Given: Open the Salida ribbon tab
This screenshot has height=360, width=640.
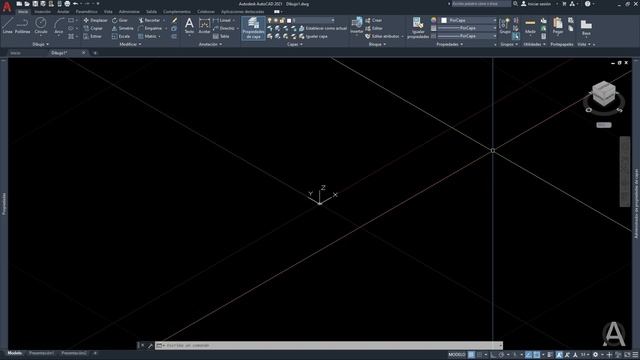Looking at the screenshot, I should tap(151, 12).
